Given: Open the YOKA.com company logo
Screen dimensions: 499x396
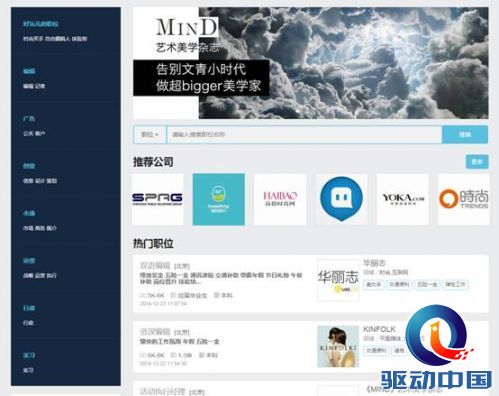Looking at the screenshot, I should [x=403, y=199].
